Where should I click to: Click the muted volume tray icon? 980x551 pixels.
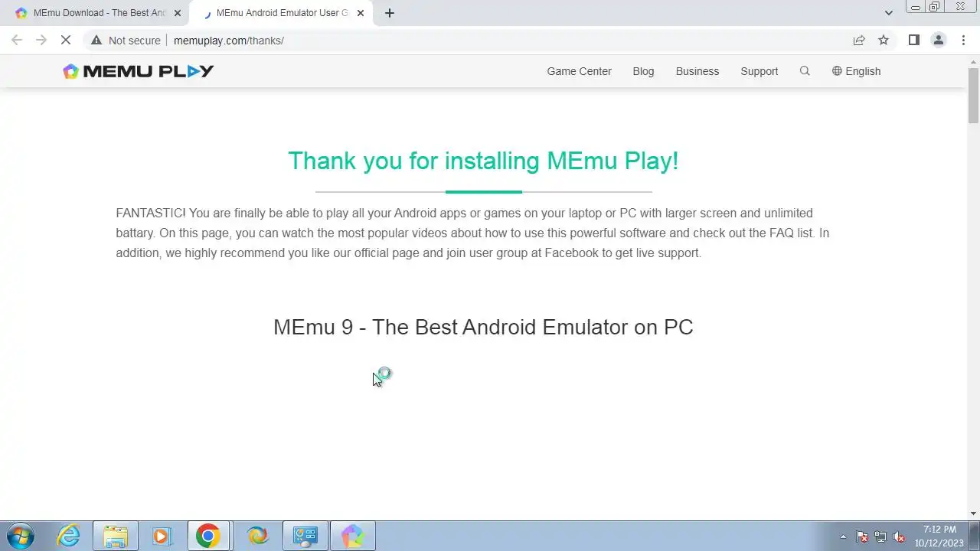pos(899,536)
